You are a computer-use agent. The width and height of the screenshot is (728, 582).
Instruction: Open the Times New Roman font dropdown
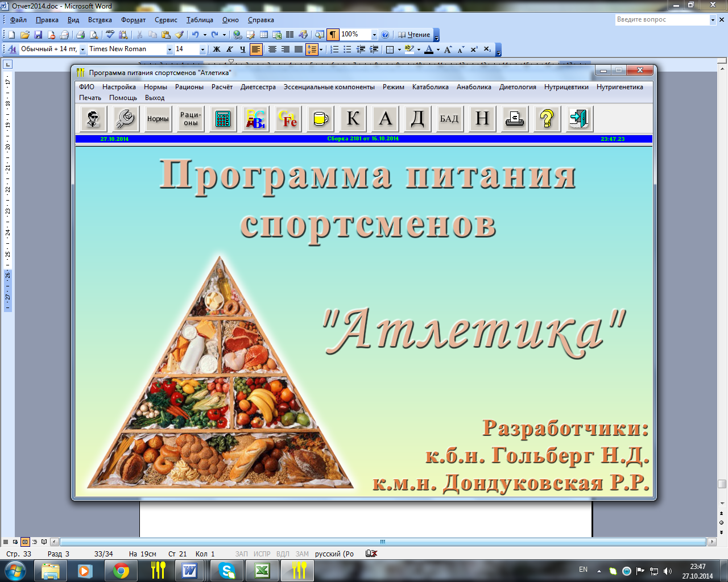click(169, 49)
